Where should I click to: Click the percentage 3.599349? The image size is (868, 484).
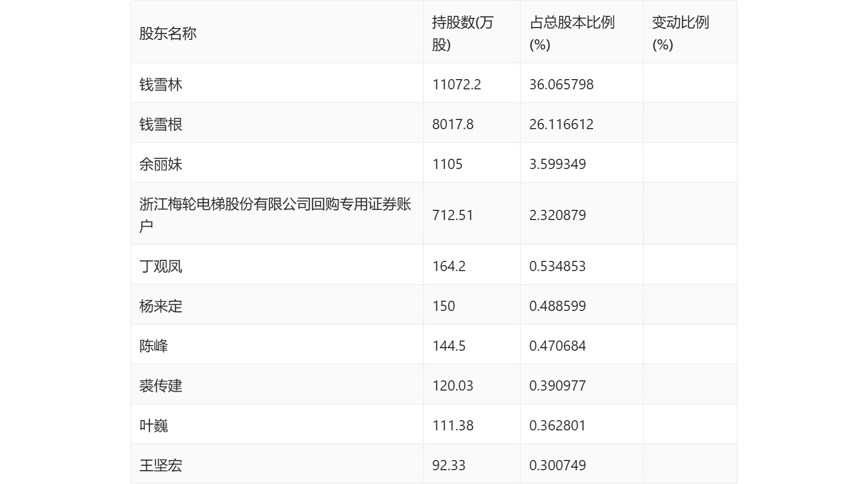click(558, 164)
